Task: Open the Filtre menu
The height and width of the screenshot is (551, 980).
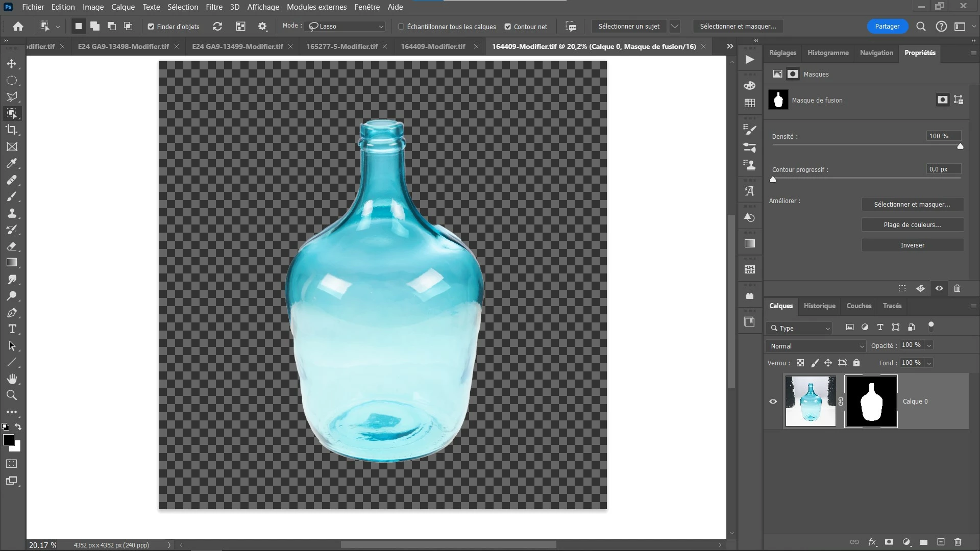Action: [214, 7]
